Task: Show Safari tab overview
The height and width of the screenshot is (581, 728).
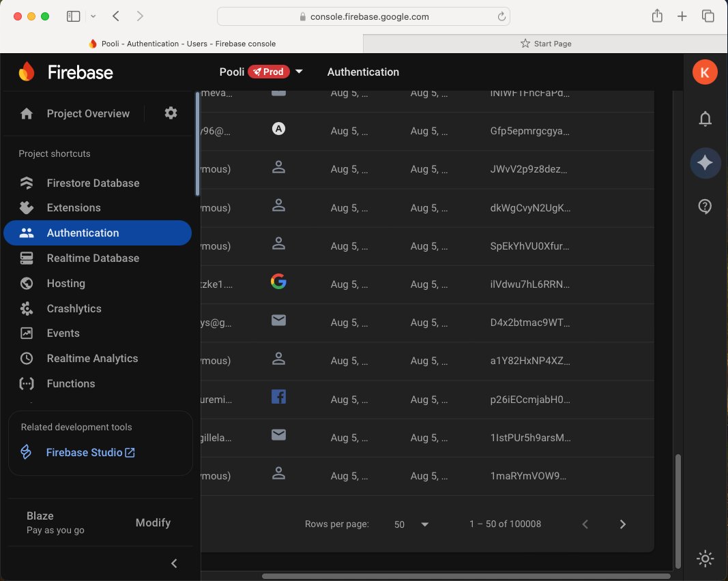Action: (x=708, y=16)
